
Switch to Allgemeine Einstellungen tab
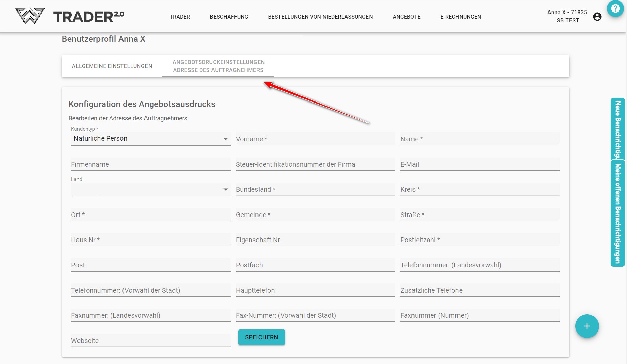(x=112, y=66)
